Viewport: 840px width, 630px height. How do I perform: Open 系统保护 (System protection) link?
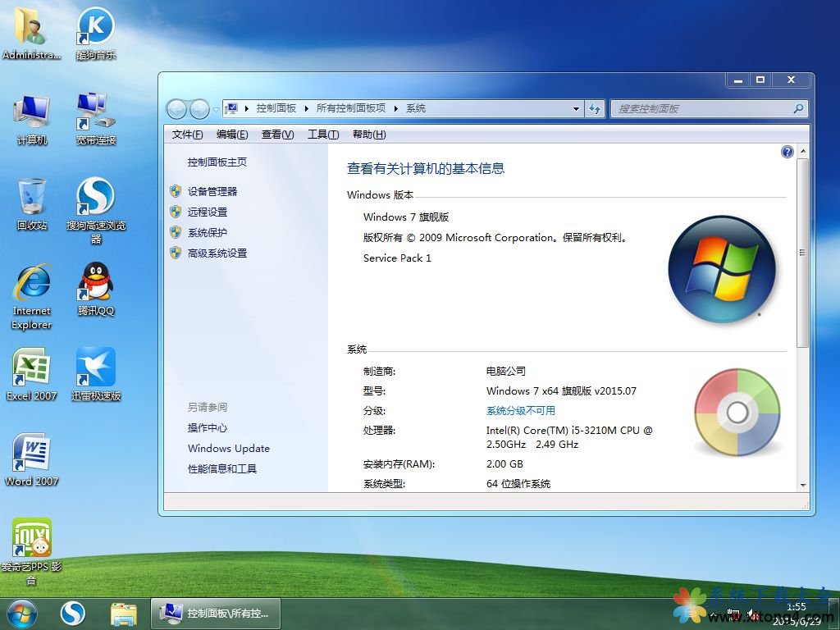[208, 232]
